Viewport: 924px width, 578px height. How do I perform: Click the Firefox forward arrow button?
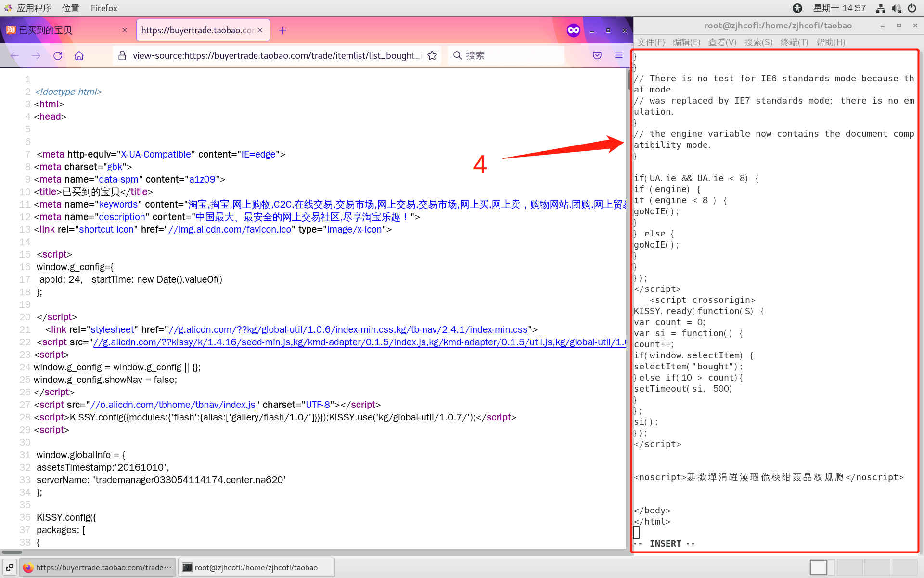36,56
